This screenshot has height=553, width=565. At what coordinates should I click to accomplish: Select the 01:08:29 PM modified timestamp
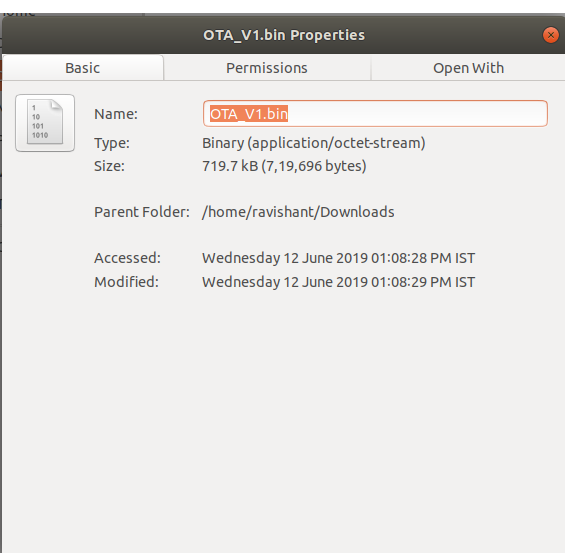(411, 282)
